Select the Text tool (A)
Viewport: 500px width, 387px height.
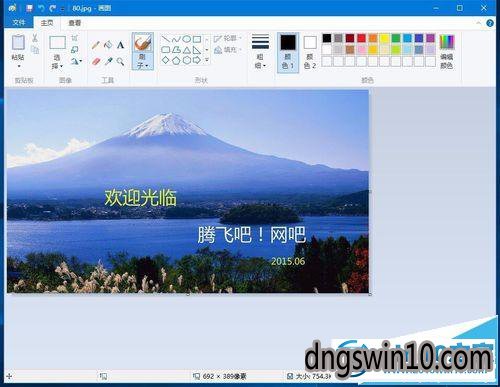point(120,45)
